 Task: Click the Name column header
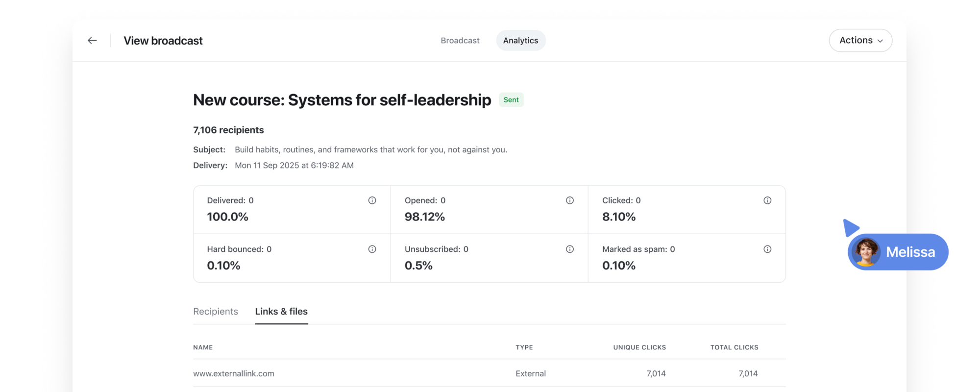[x=203, y=347]
